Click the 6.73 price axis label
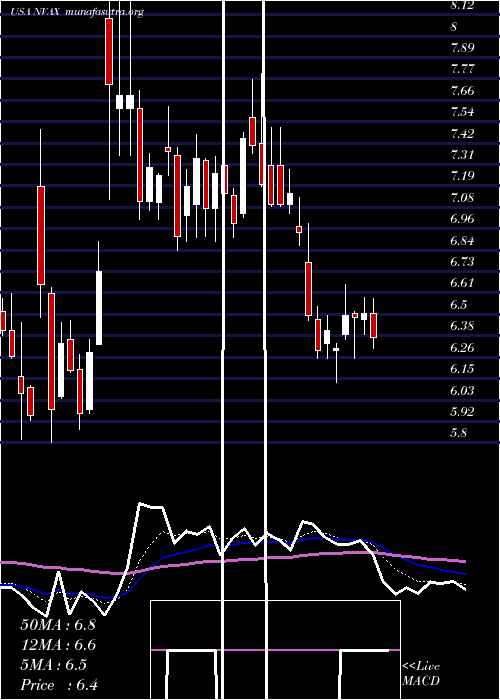The height and width of the screenshot is (700, 500). point(462,262)
